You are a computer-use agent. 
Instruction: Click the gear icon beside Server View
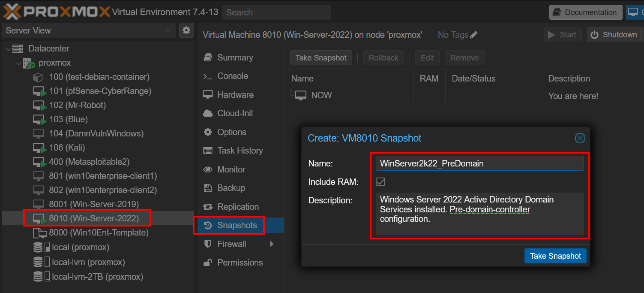186,30
